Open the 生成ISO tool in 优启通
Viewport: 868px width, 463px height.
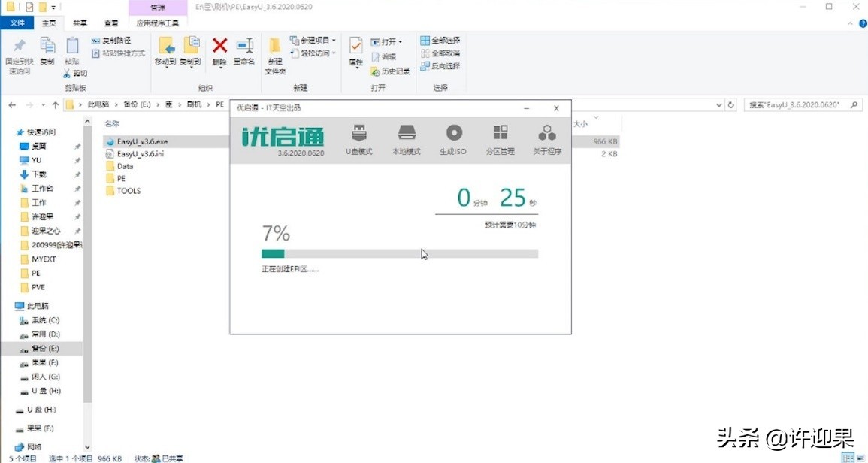click(453, 140)
